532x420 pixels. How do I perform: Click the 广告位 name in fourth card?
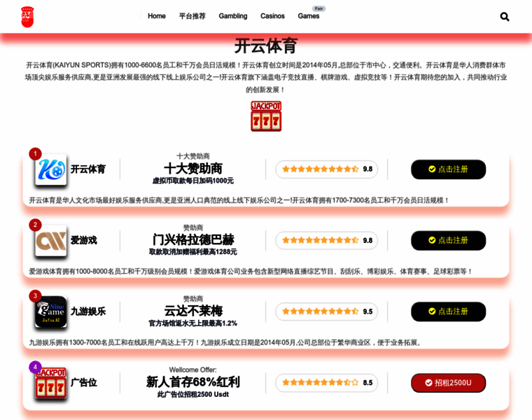[84, 383]
